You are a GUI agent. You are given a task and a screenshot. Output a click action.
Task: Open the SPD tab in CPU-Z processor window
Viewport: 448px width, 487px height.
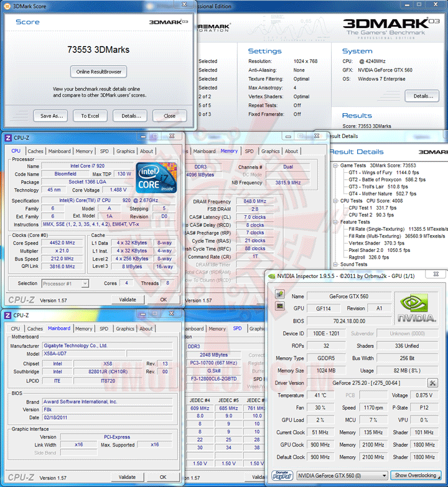coord(105,151)
